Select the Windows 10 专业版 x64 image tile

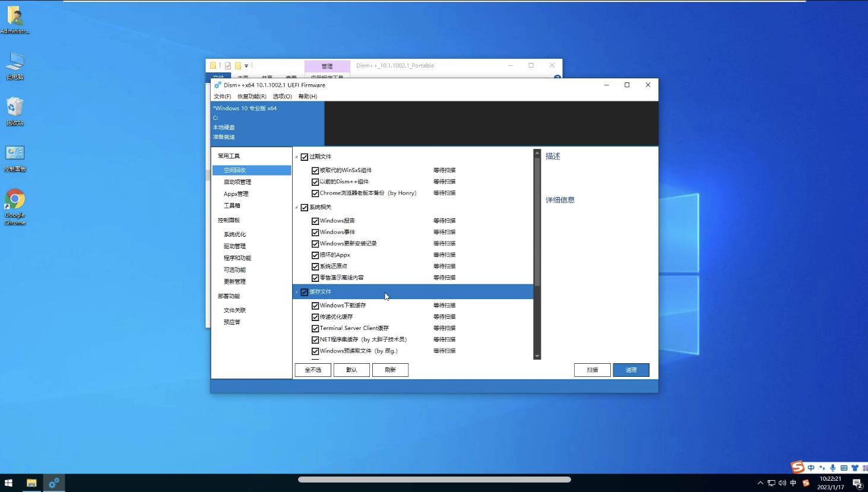click(x=268, y=123)
